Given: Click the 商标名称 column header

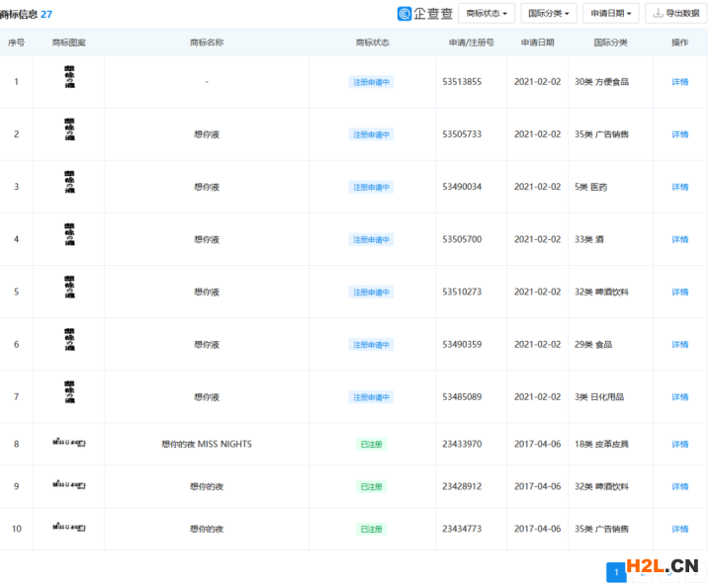Looking at the screenshot, I should click(207, 42).
